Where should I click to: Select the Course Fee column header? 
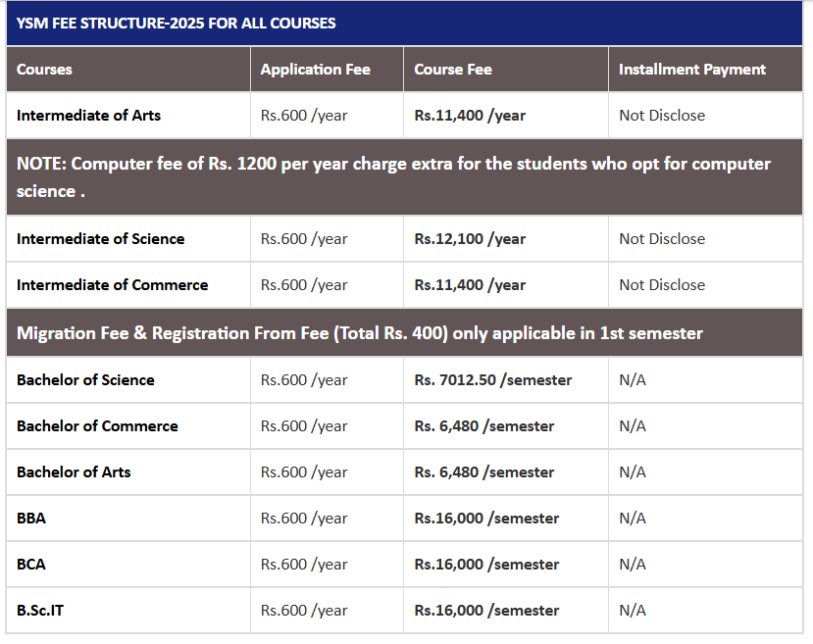coord(453,70)
